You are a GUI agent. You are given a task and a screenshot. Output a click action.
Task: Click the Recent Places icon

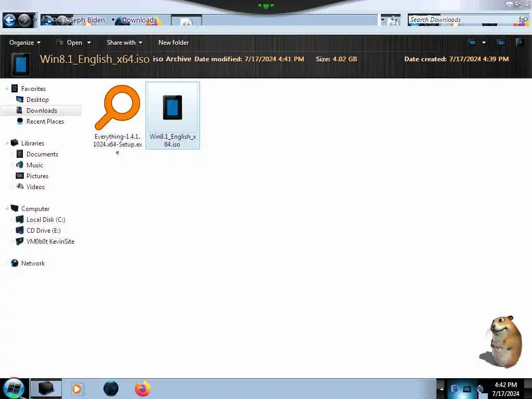(x=20, y=121)
